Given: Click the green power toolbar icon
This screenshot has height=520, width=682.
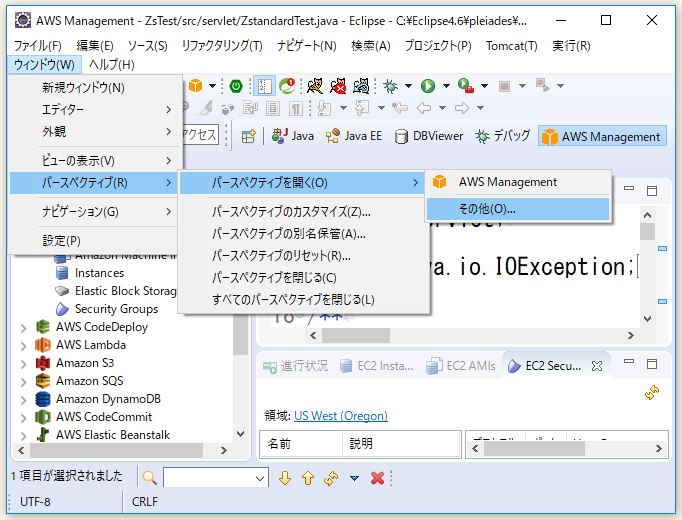Looking at the screenshot, I should coord(236,86).
